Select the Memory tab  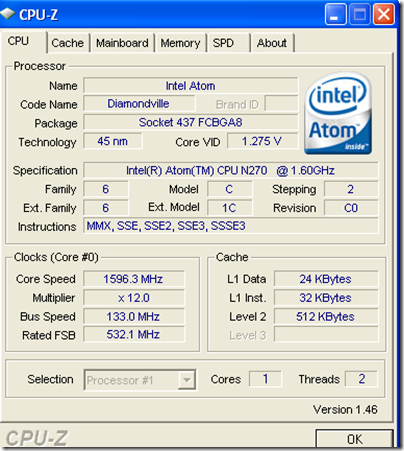pyautogui.click(x=180, y=43)
